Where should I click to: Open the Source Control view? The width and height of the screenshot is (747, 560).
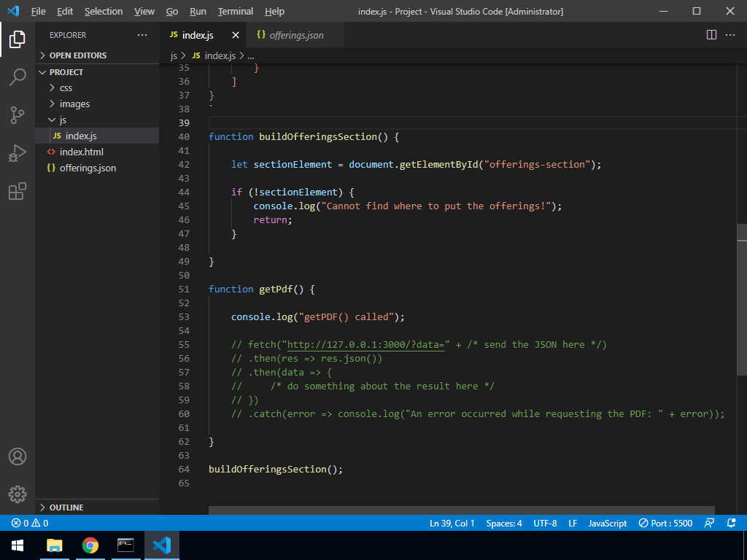18,114
